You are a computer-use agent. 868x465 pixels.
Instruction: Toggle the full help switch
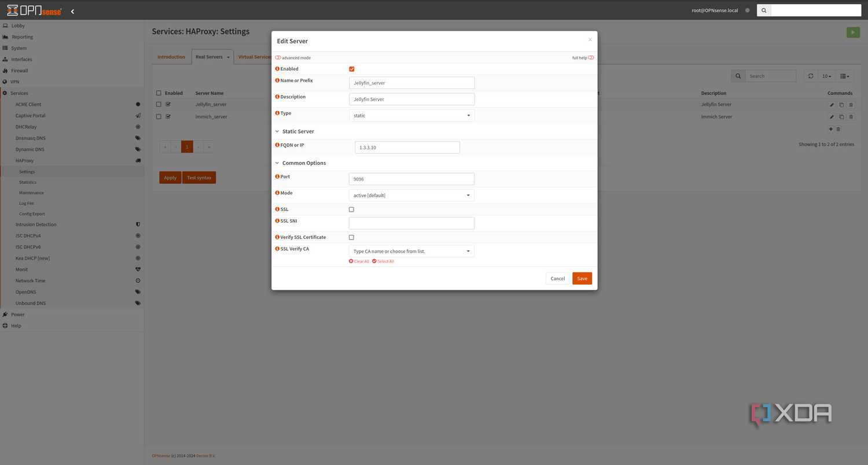591,58
